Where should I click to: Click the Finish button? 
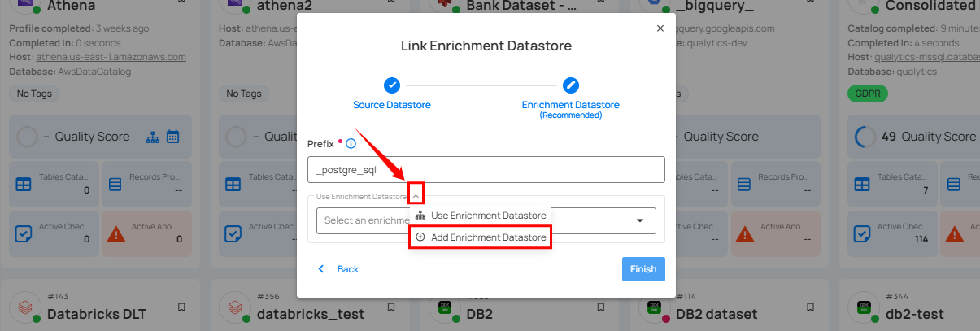(x=642, y=269)
